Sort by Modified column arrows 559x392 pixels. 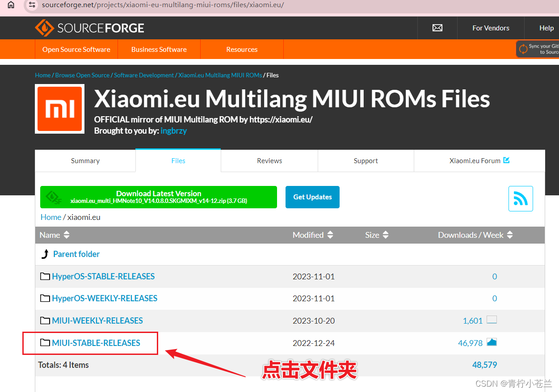[330, 235]
